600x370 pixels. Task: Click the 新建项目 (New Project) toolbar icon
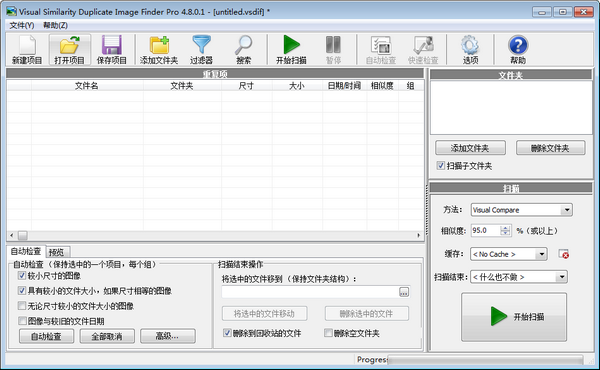(x=27, y=49)
